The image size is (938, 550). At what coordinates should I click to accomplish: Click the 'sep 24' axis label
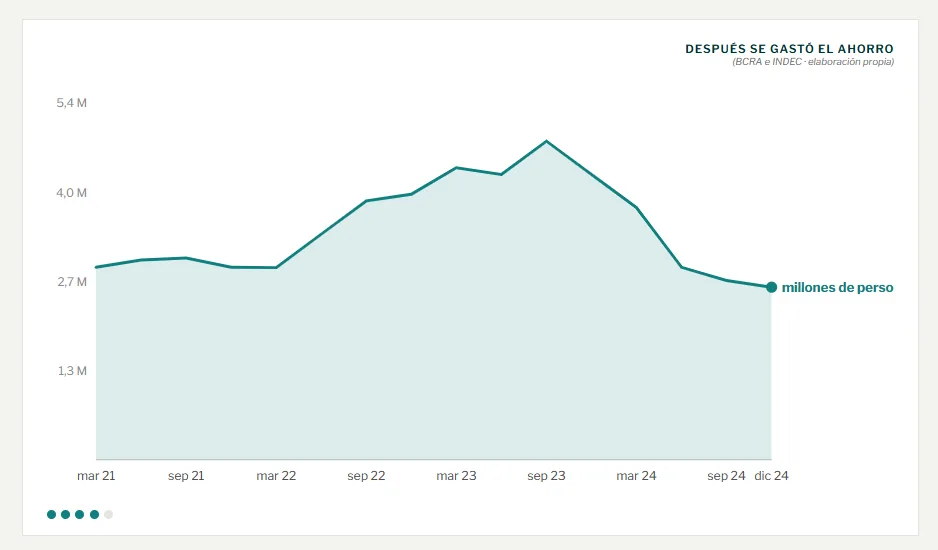[726, 476]
